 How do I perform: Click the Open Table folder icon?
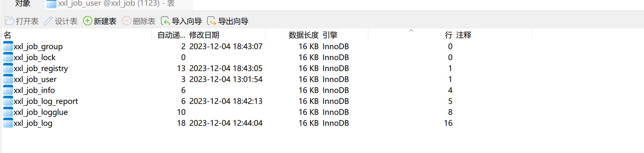(9, 21)
